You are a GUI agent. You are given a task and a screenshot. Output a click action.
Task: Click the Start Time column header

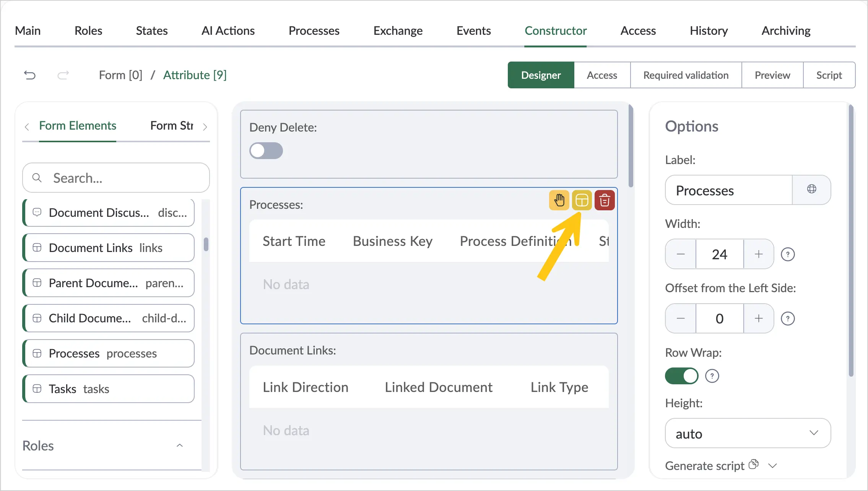294,241
